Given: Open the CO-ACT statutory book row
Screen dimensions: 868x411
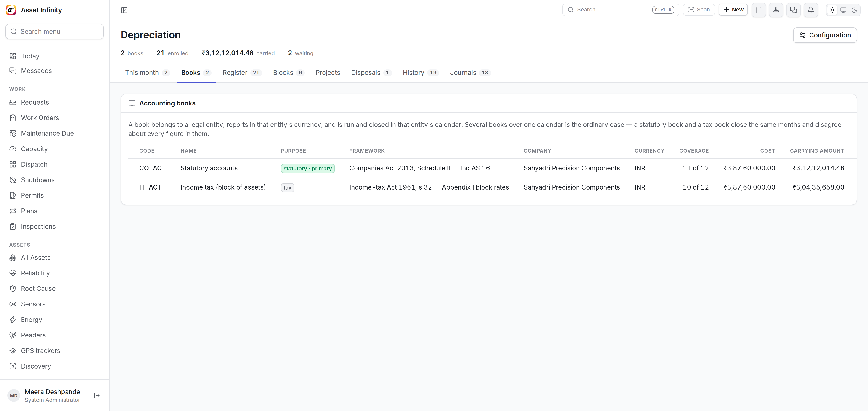Looking at the screenshot, I should pos(492,168).
